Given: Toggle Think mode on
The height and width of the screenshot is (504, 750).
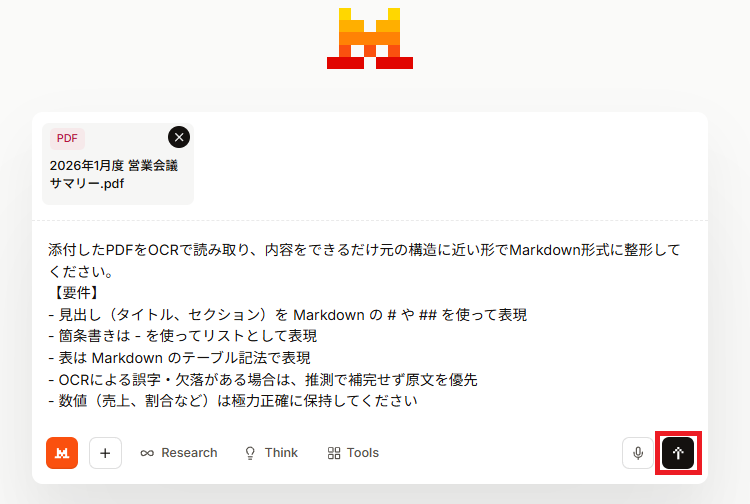Looking at the screenshot, I should click(271, 453).
